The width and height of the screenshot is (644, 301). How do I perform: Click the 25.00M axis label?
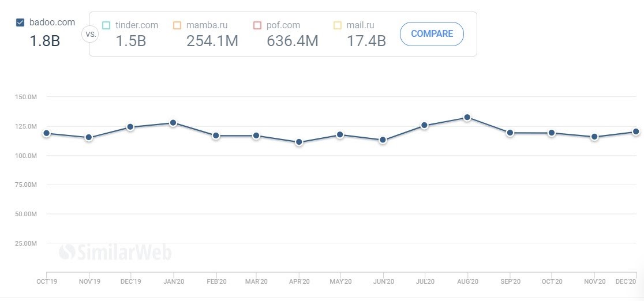click(25, 243)
